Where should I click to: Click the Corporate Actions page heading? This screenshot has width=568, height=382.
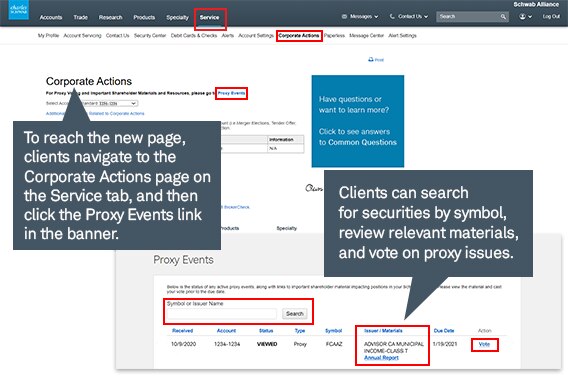pyautogui.click(x=89, y=81)
